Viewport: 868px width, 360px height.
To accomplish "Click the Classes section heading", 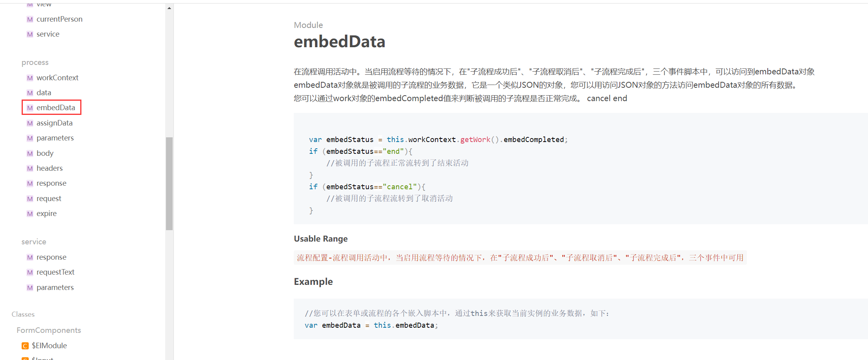I will (x=23, y=314).
